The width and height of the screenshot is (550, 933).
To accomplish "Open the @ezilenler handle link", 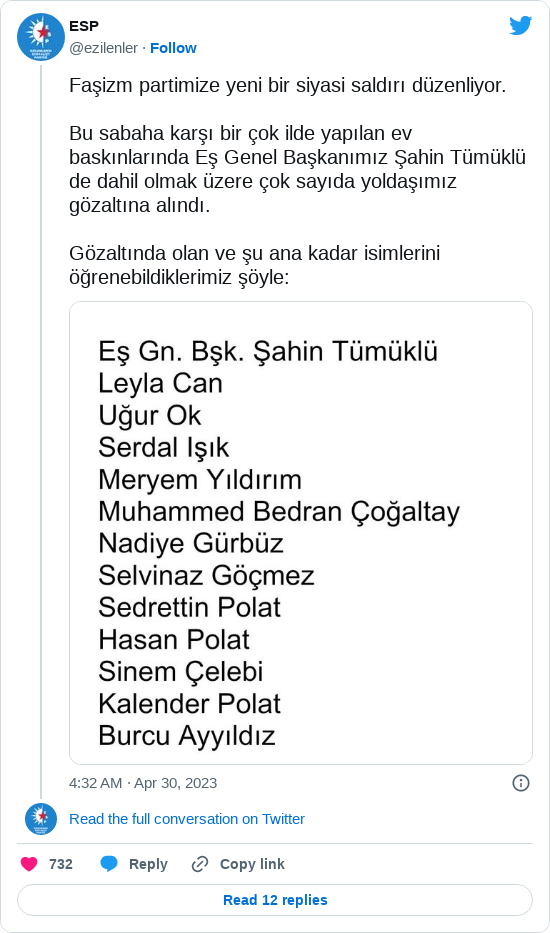I will click(x=104, y=48).
